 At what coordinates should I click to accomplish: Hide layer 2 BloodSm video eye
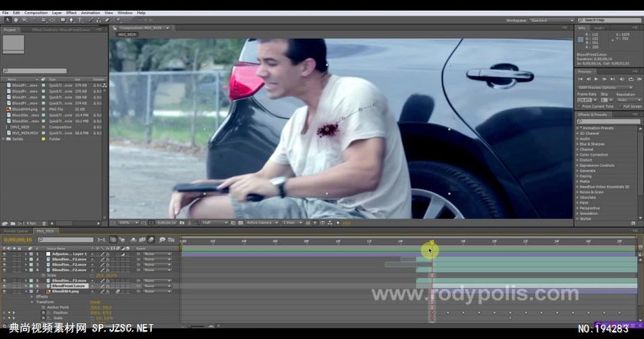coord(4,259)
